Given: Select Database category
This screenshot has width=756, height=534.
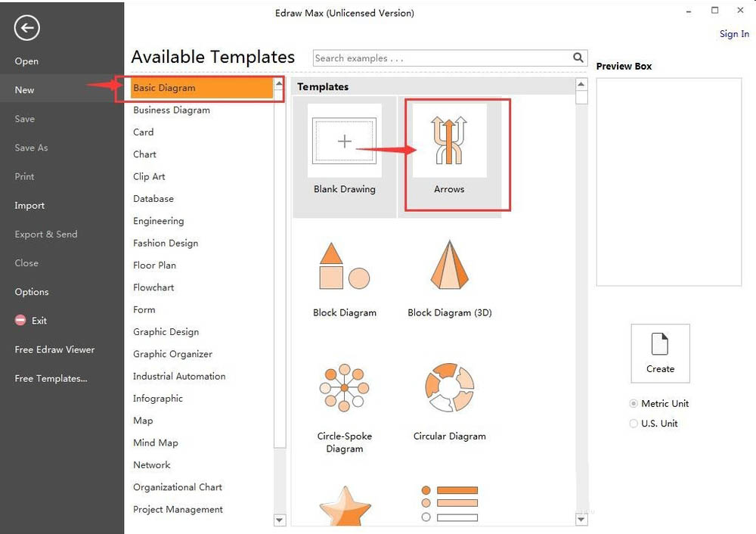Looking at the screenshot, I should [153, 199].
